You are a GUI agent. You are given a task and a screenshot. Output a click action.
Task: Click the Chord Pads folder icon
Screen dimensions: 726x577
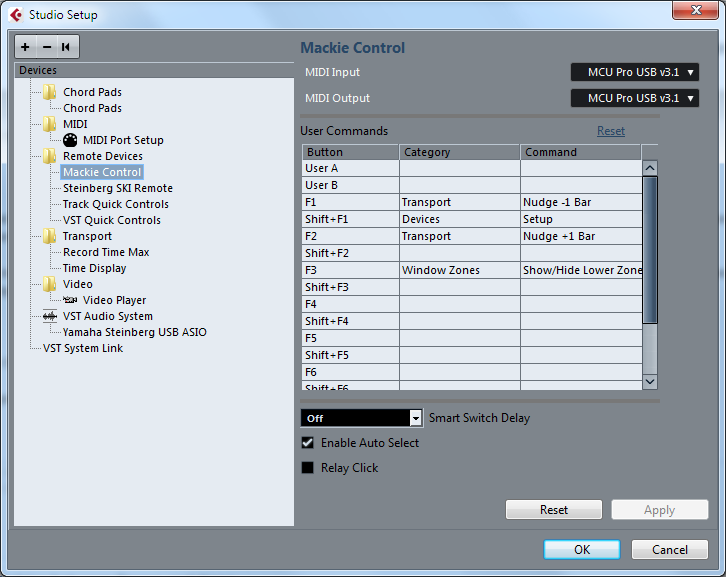click(50, 92)
